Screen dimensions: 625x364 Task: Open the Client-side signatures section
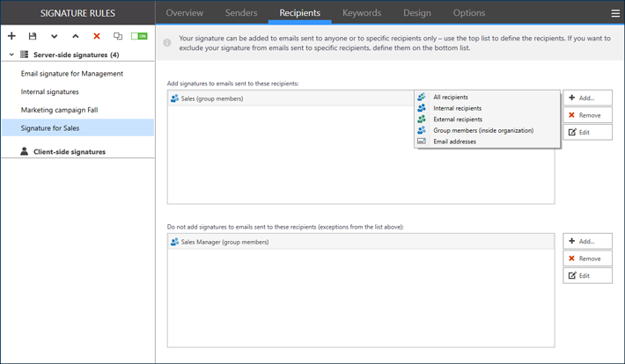70,151
